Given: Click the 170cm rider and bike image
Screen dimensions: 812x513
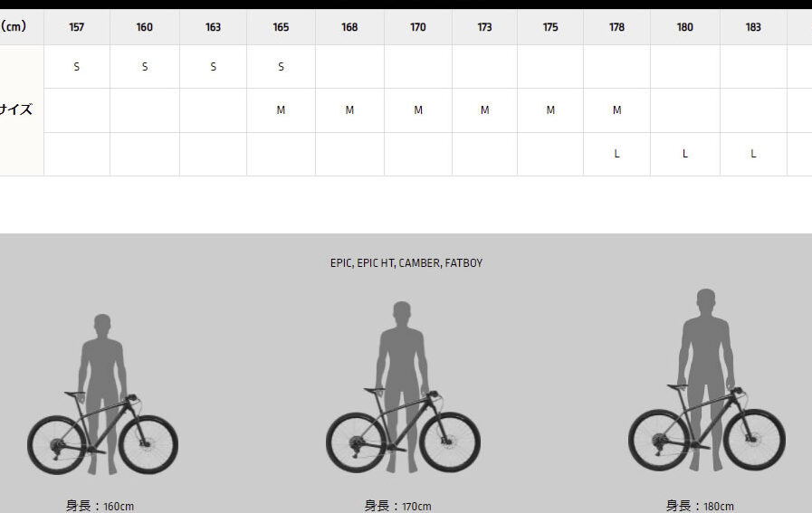Looking at the screenshot, I should pyautogui.click(x=403, y=387).
